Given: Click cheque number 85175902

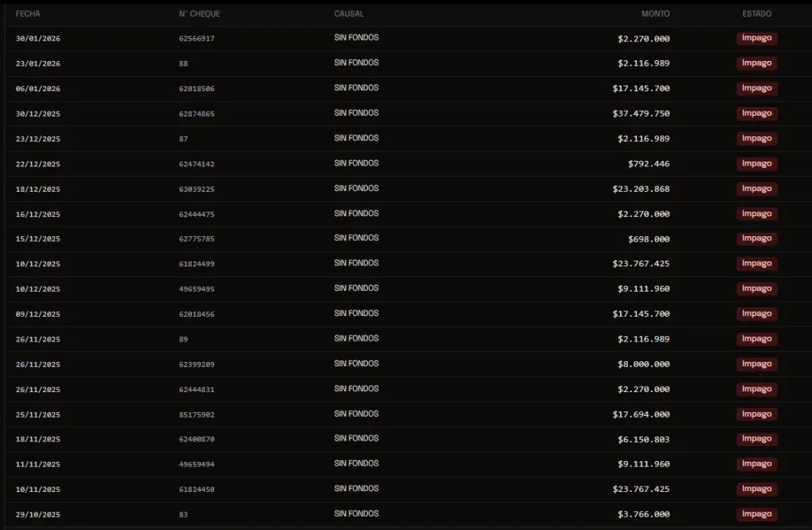Looking at the screenshot, I should (197, 414).
